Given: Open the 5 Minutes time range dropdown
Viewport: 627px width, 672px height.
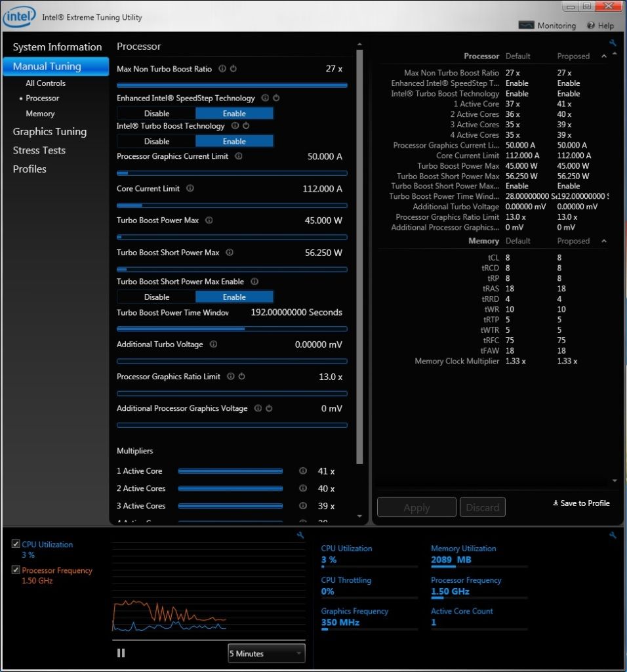Looking at the screenshot, I should [266, 654].
